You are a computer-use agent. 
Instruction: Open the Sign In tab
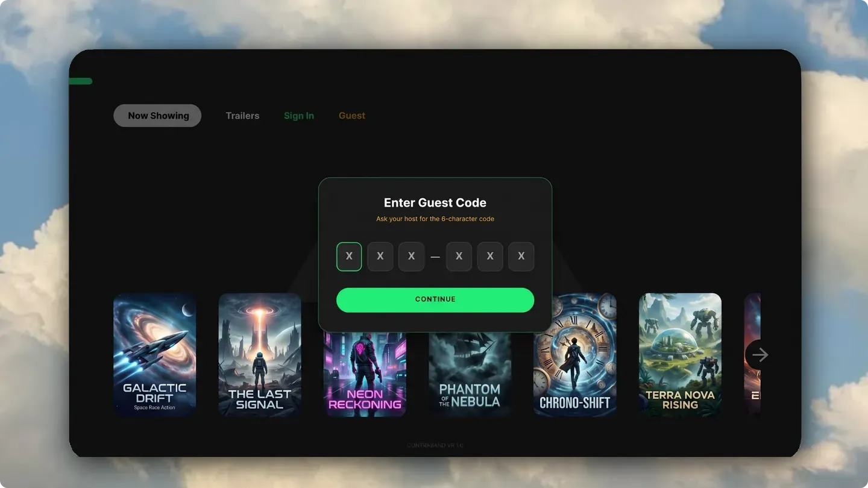click(x=299, y=116)
